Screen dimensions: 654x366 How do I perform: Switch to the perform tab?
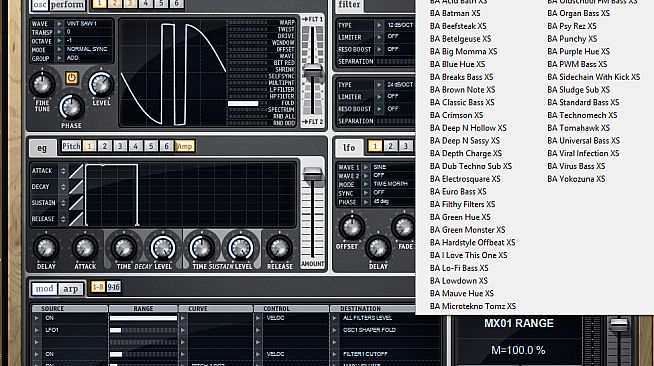(x=67, y=5)
